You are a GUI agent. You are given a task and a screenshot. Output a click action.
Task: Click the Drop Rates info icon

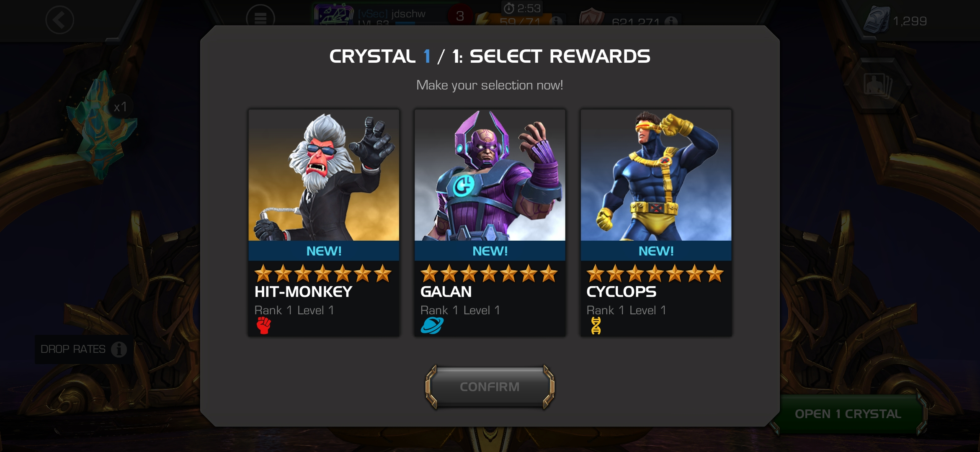pyautogui.click(x=119, y=349)
